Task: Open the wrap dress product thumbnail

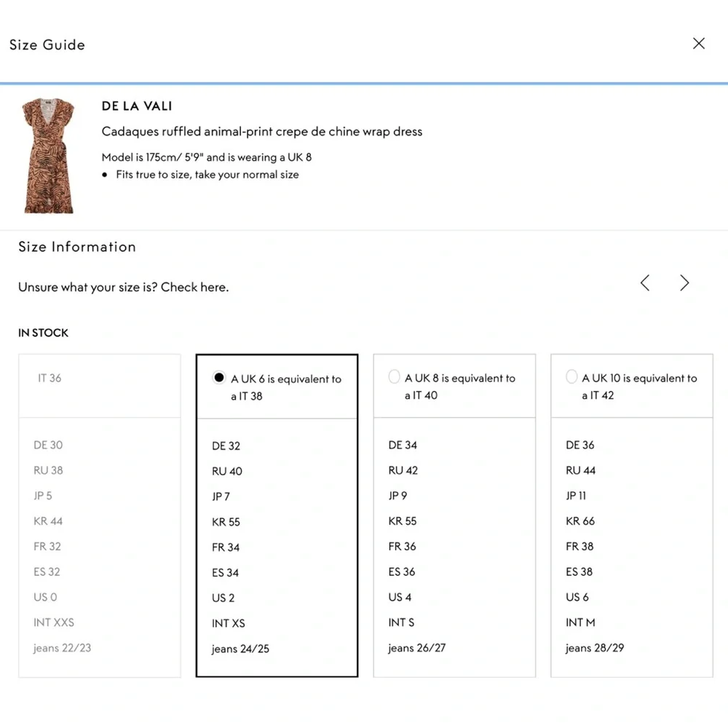Action: [x=48, y=156]
